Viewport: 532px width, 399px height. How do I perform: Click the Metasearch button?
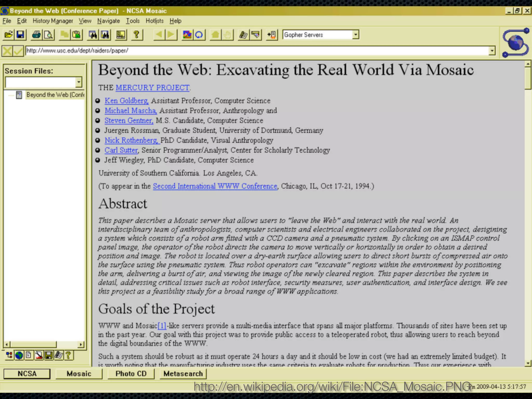pyautogui.click(x=183, y=374)
